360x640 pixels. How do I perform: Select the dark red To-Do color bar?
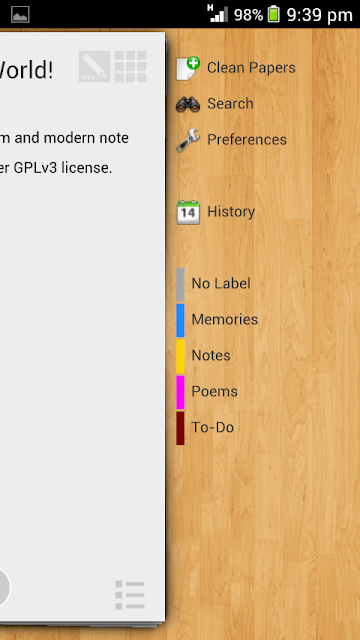point(180,428)
